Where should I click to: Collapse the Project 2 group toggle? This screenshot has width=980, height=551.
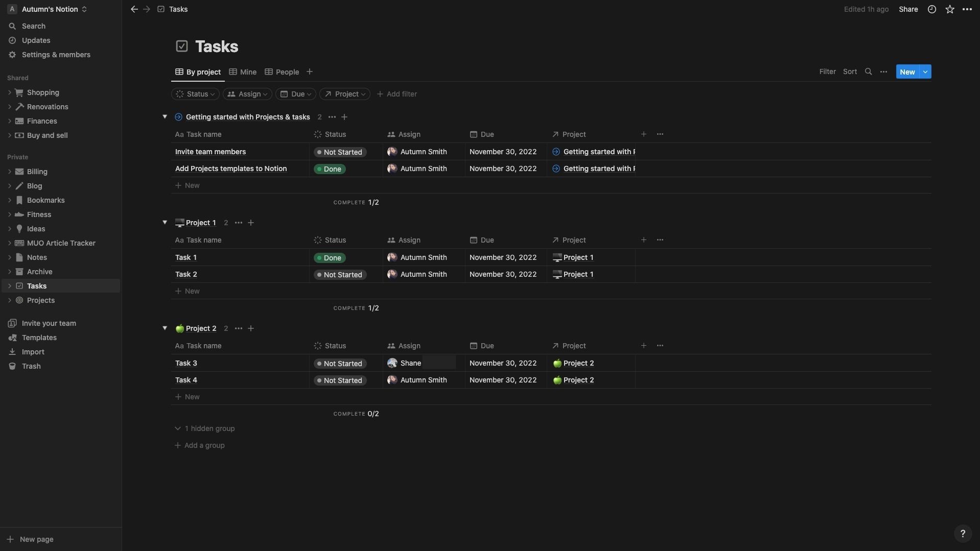point(165,328)
